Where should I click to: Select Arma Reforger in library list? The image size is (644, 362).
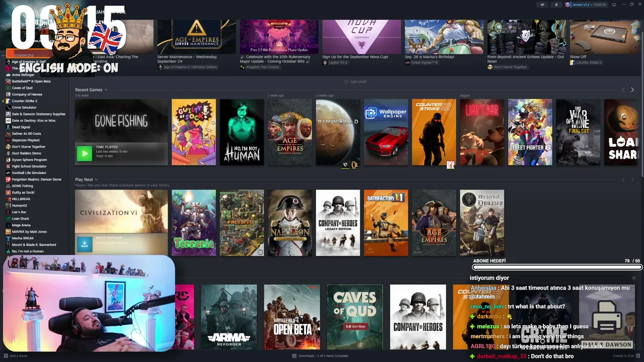[23, 75]
